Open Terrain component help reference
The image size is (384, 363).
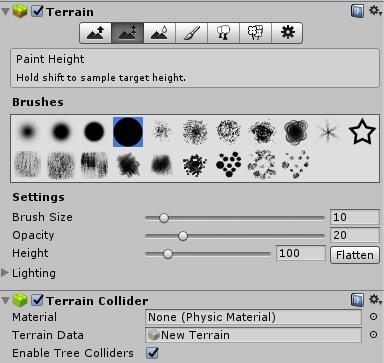click(357, 11)
